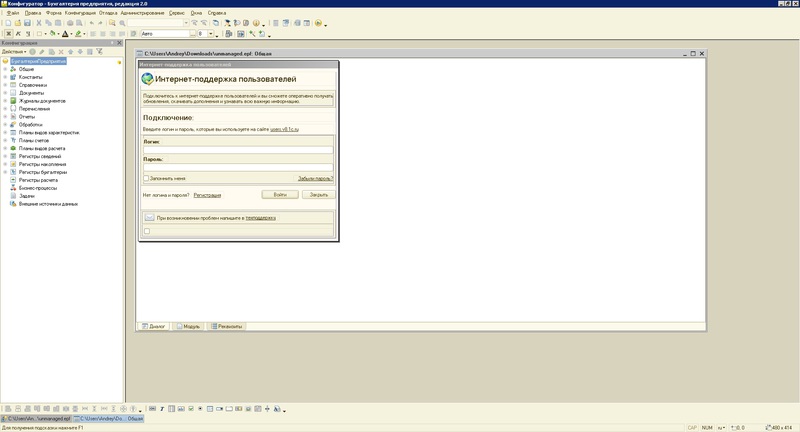
Task: Select Внешние источники данных in tree
Action: (x=48, y=204)
